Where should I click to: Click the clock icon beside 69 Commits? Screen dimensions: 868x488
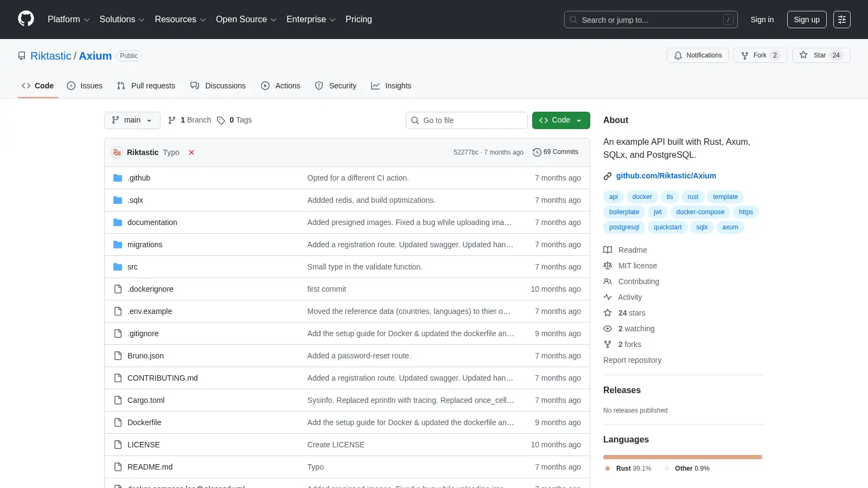[x=537, y=152]
